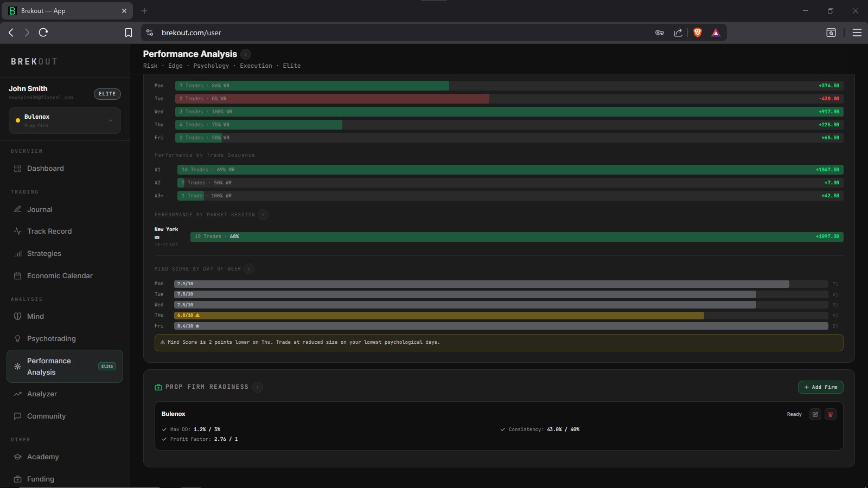This screenshot has height=488, width=868.
Task: Click the share page icon
Action: (x=678, y=33)
